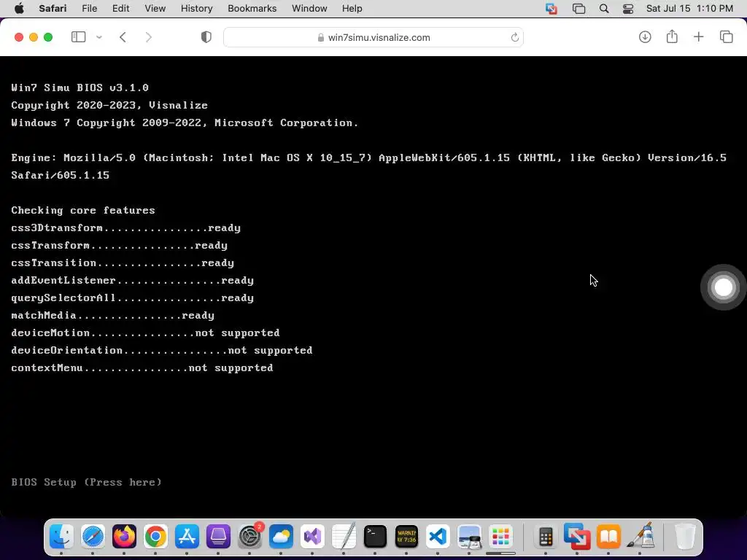The image size is (747, 560).
Task: Open the File menu
Action: (x=90, y=9)
